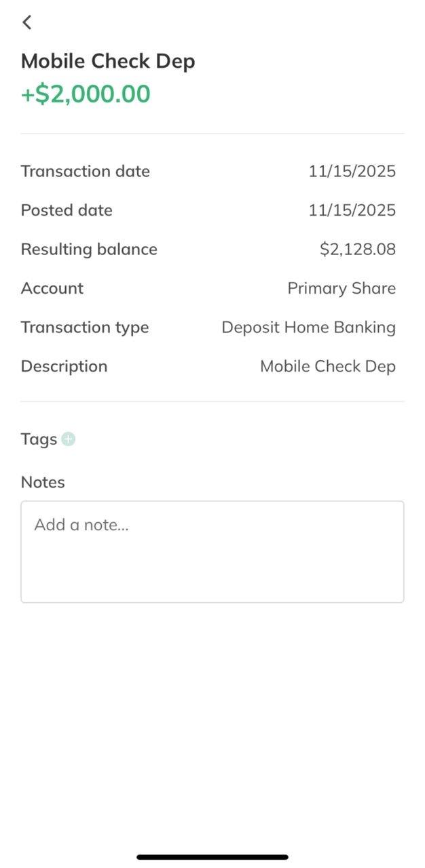Select the +$2,000.00 amount text
The width and height of the screenshot is (425, 868).
86,94
